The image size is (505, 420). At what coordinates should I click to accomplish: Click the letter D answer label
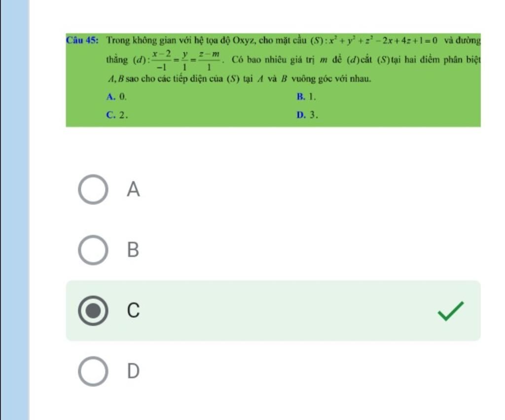(133, 371)
